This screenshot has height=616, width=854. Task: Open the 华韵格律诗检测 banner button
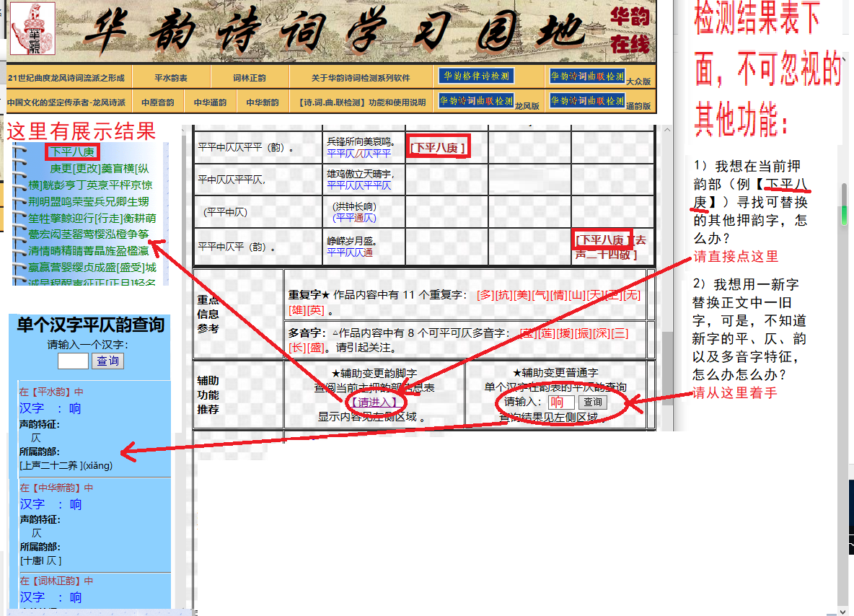tap(476, 76)
